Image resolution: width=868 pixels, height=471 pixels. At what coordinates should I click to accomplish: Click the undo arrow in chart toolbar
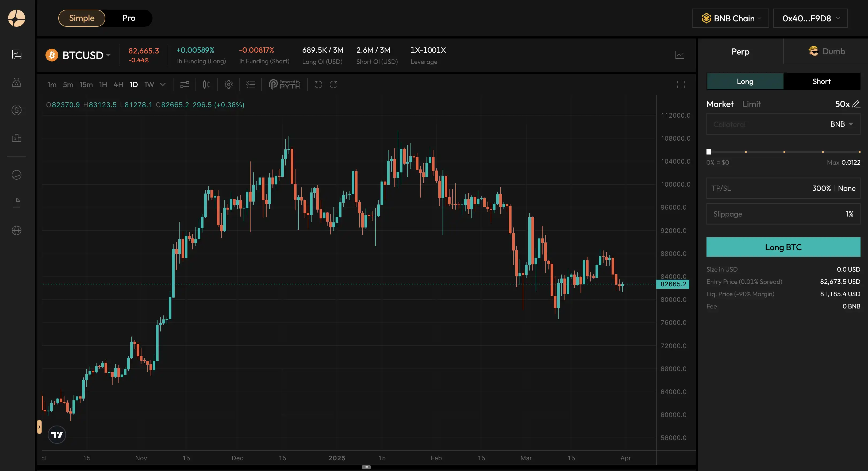[318, 84]
